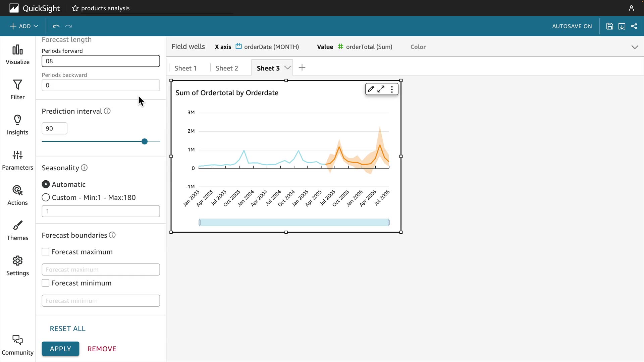Click the RESET ALL link

pyautogui.click(x=67, y=328)
